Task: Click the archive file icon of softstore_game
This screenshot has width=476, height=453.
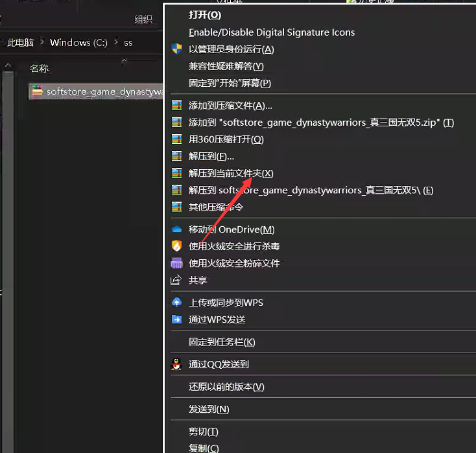Action: [38, 91]
